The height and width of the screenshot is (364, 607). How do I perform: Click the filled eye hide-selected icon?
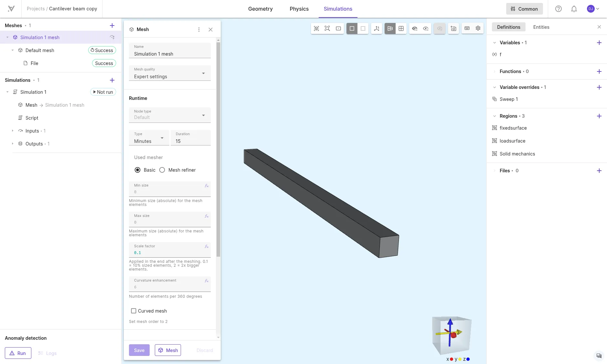click(415, 28)
